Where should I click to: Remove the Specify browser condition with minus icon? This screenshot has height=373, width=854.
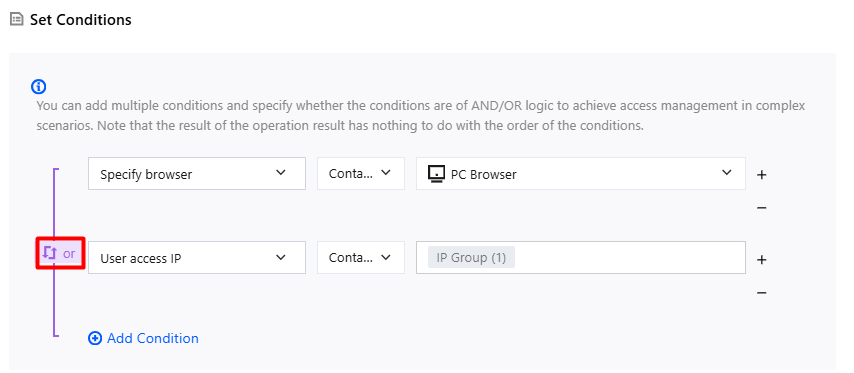point(761,208)
